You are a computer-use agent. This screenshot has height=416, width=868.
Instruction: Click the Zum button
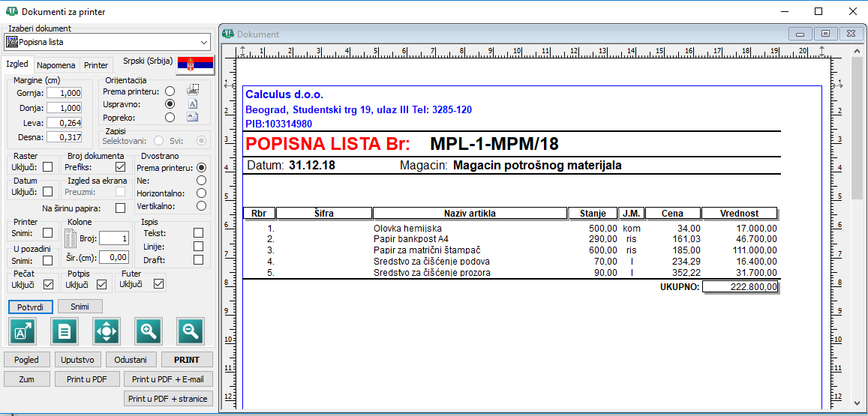[26, 379]
